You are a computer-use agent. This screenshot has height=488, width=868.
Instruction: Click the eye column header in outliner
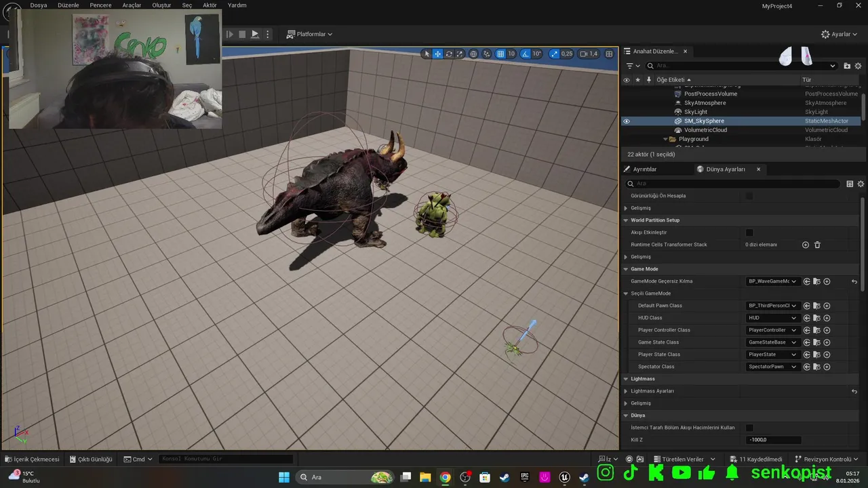pos(627,80)
